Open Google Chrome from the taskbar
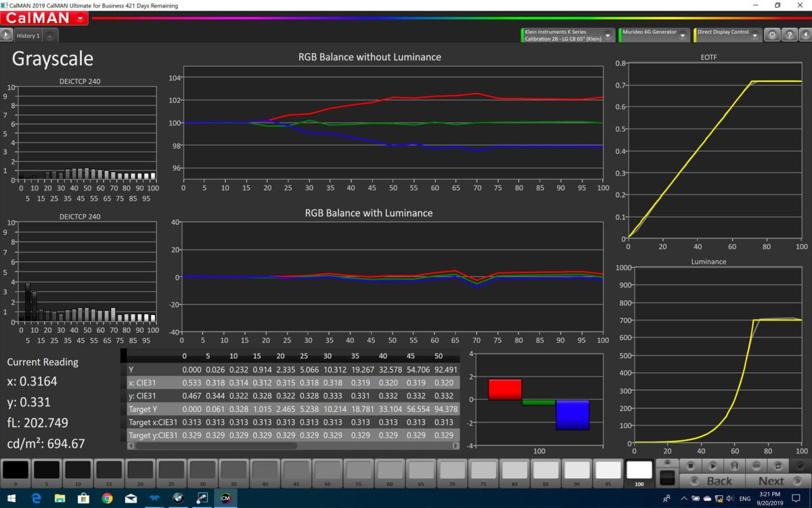 [107, 498]
